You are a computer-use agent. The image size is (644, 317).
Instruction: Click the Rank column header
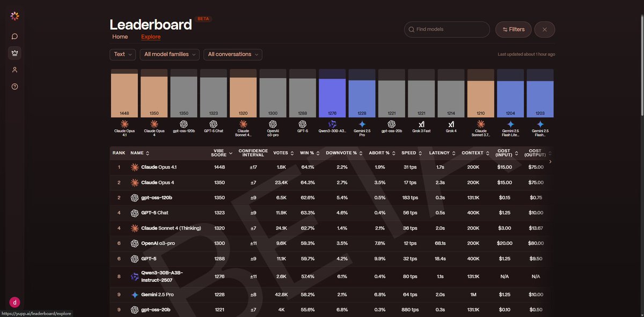[x=119, y=153]
